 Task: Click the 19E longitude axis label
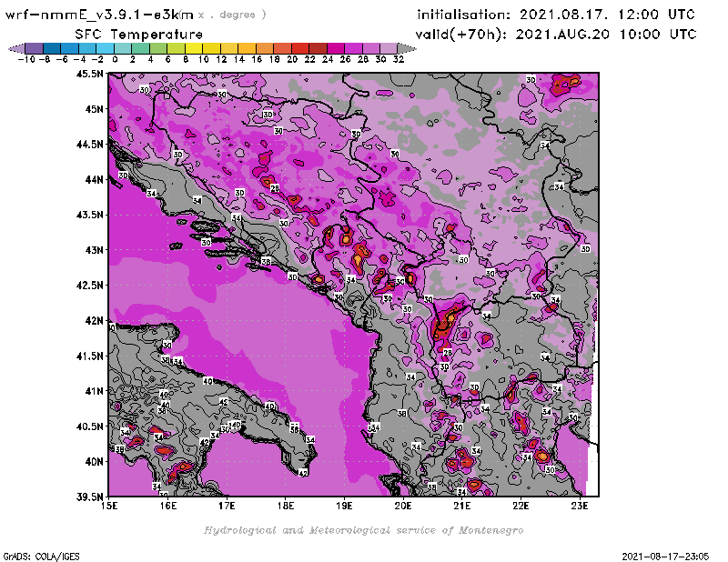[x=345, y=506]
